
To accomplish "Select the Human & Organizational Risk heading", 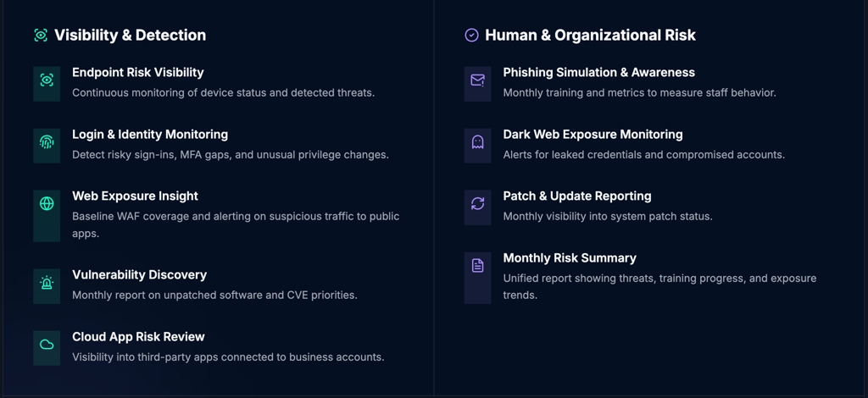I will pos(590,35).
